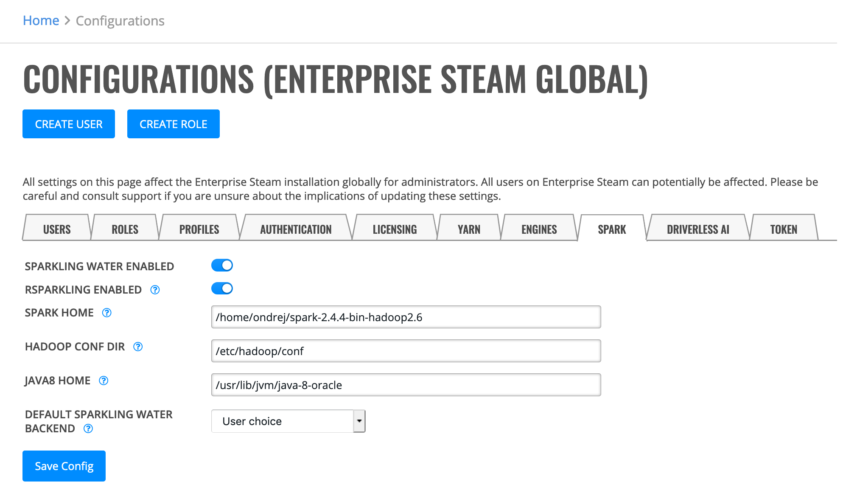Click the Hadoop Conf Dir input field
This screenshot has height=504, width=857.
(x=406, y=351)
